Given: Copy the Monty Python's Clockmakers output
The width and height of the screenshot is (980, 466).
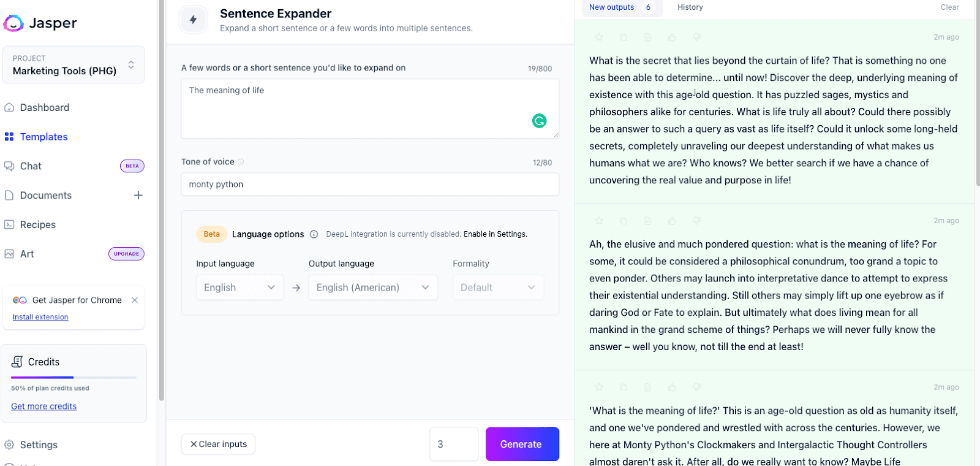Looking at the screenshot, I should [624, 388].
